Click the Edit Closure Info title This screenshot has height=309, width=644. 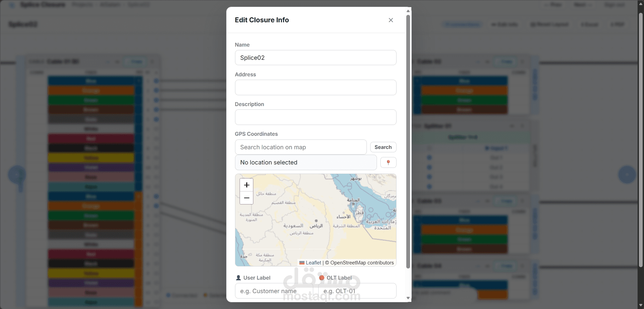(262, 20)
